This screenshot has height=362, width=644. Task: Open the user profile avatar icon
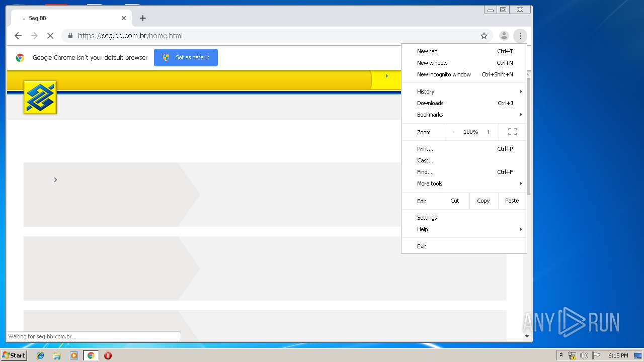504,36
